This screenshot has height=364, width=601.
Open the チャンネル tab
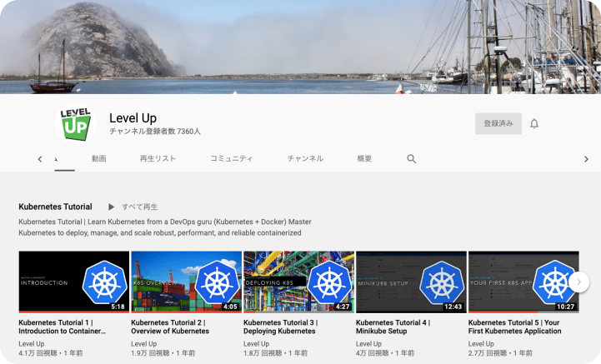[x=305, y=158]
